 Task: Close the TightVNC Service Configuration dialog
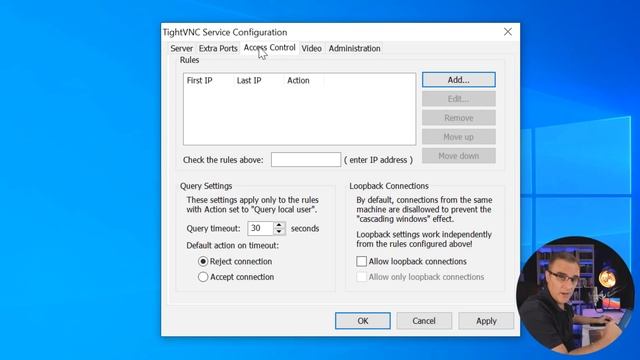508,32
